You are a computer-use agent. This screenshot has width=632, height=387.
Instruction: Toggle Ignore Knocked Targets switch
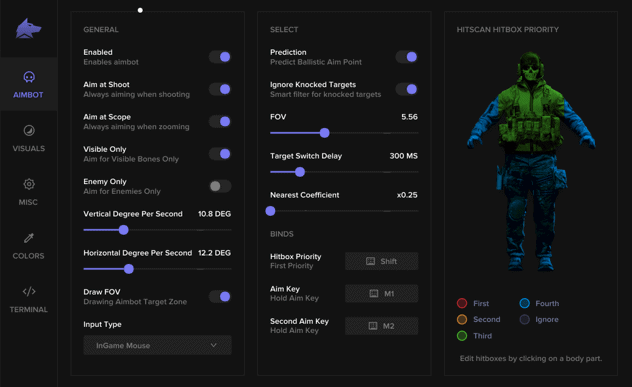click(x=407, y=89)
